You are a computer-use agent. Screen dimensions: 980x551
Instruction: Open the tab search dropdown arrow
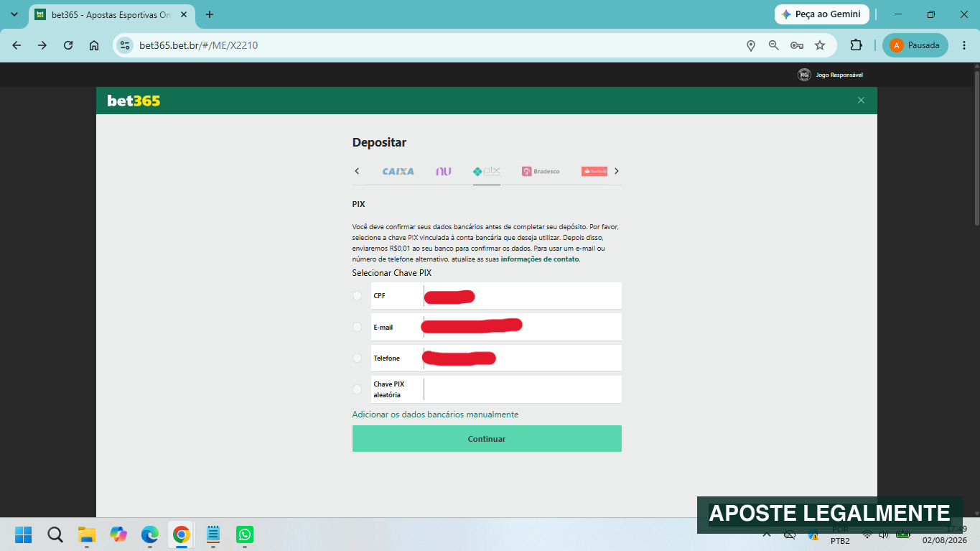click(14, 14)
